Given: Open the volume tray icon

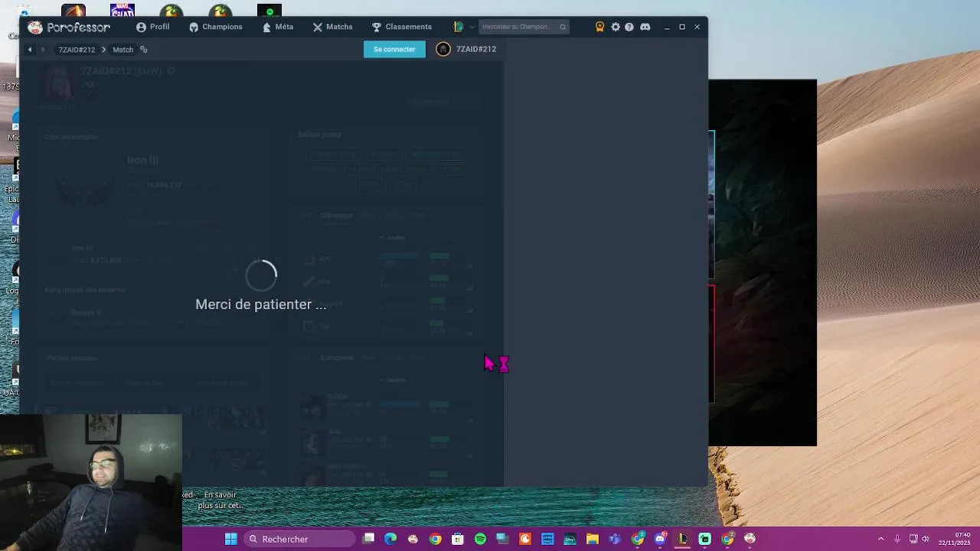Looking at the screenshot, I should coord(925,539).
